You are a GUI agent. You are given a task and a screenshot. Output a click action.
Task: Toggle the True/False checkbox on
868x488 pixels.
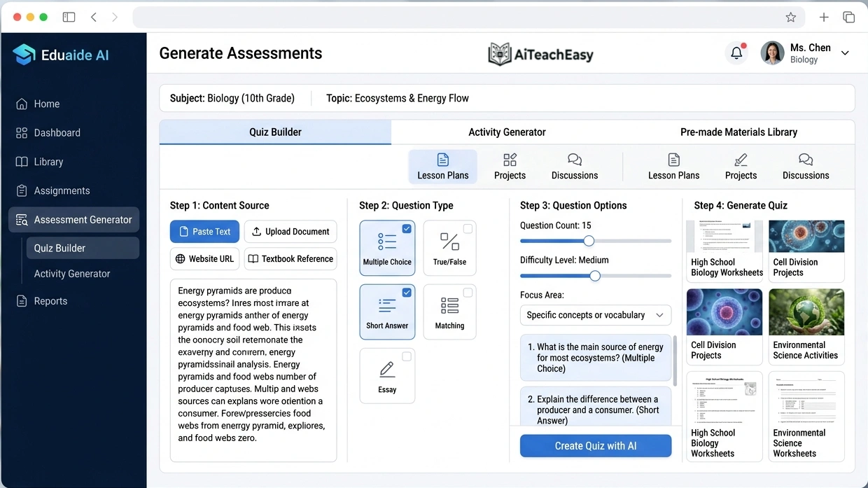point(468,228)
